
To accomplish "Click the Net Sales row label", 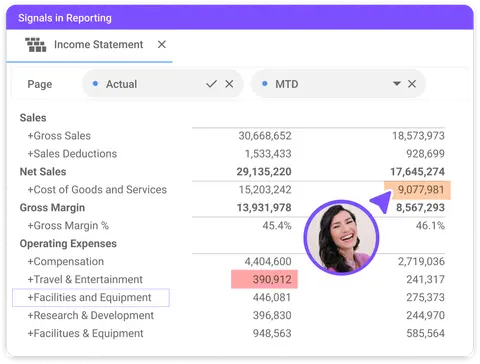I will [43, 172].
